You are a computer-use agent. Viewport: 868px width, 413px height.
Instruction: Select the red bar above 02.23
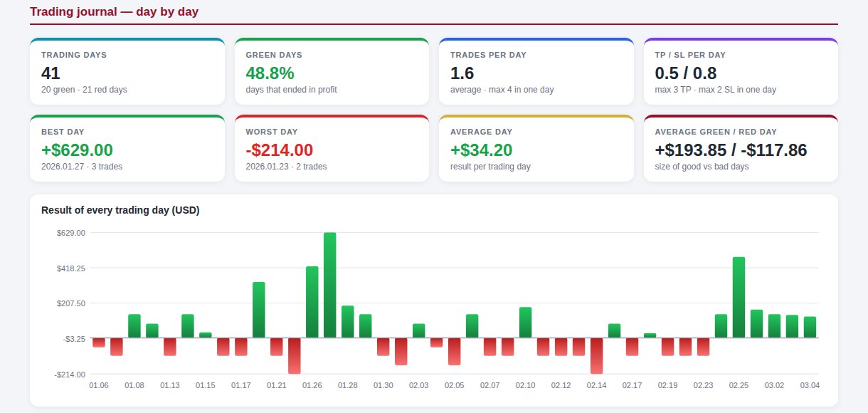click(704, 347)
